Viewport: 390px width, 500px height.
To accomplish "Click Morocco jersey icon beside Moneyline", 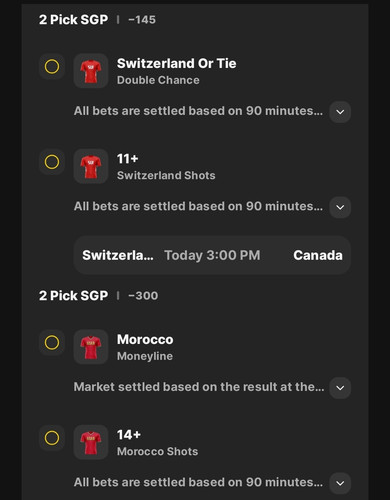I will click(91, 347).
